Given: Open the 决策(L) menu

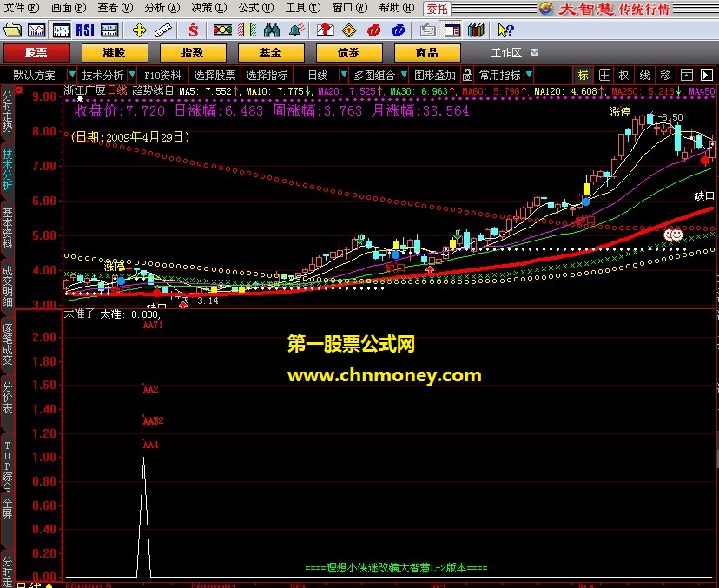Looking at the screenshot, I should (x=209, y=8).
